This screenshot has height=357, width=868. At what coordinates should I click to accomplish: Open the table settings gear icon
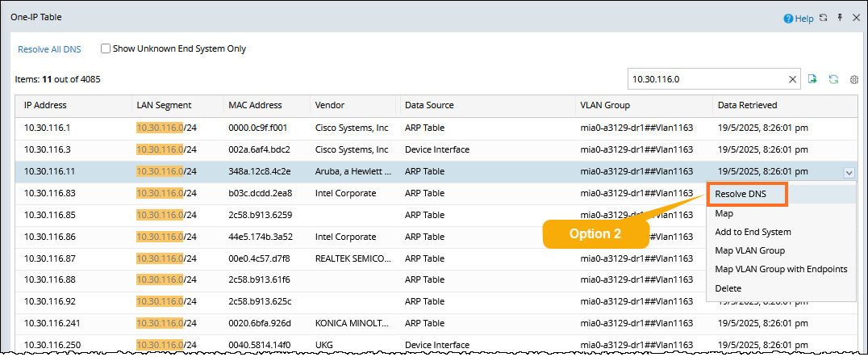coord(854,80)
